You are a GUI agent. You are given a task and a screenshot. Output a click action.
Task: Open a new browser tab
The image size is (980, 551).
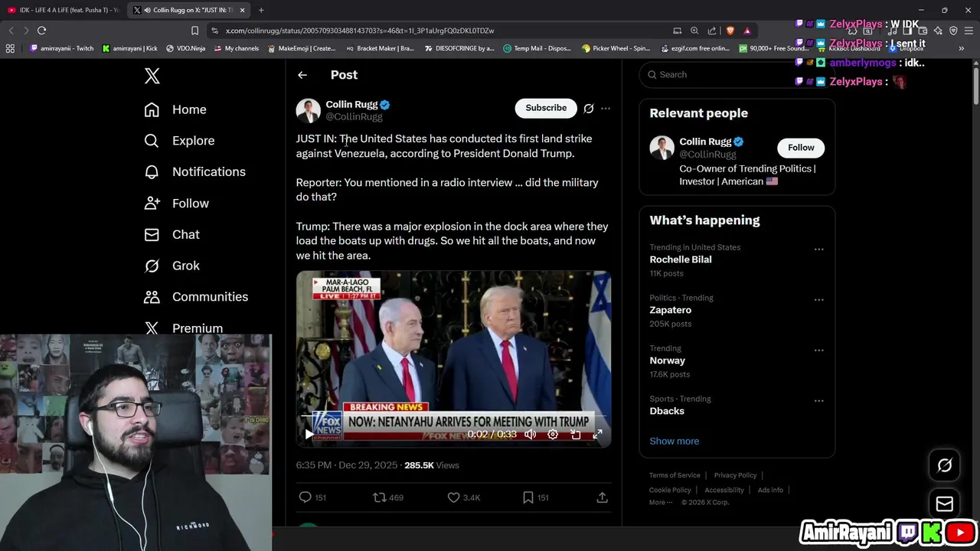(261, 10)
